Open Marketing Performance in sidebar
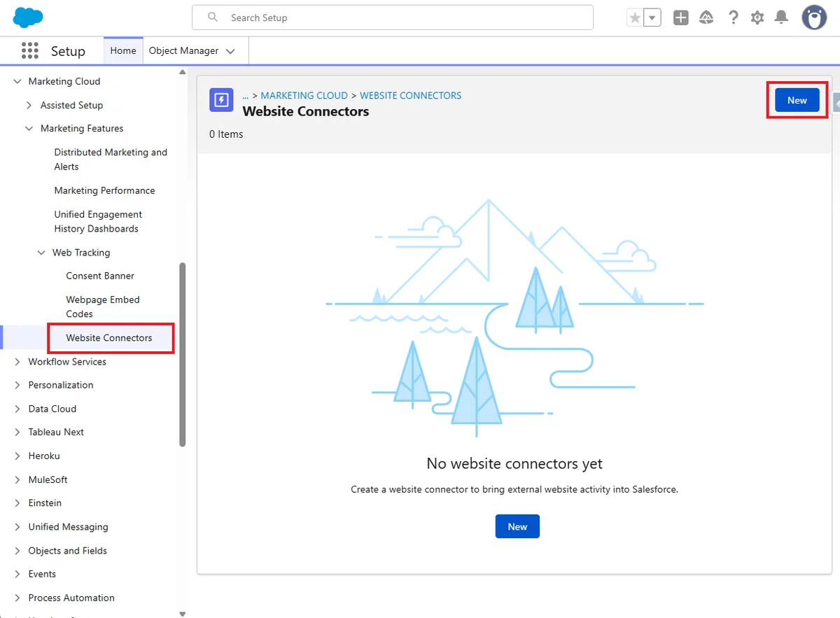The image size is (840, 618). point(104,190)
